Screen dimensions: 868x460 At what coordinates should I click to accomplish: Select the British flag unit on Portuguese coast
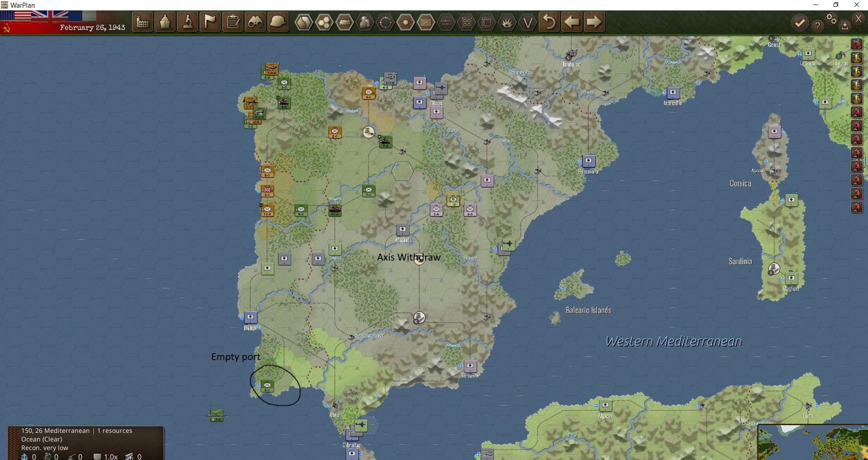267,190
